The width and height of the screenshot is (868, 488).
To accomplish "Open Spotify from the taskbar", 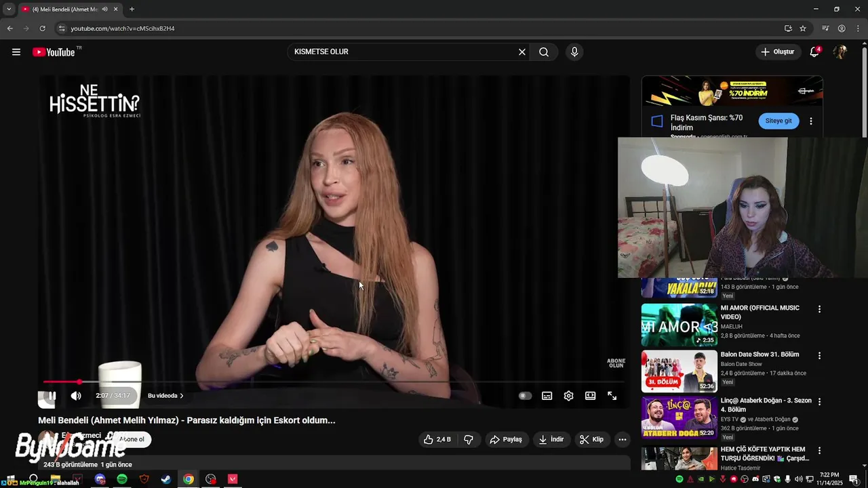I will click(x=122, y=479).
